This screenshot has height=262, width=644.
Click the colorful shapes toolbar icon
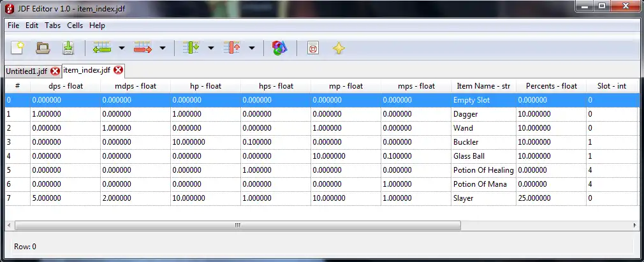click(279, 48)
